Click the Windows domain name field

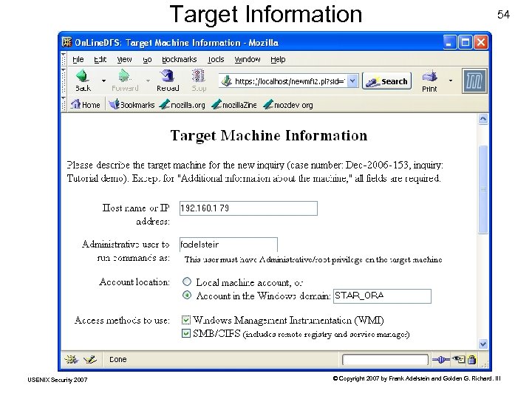point(383,296)
